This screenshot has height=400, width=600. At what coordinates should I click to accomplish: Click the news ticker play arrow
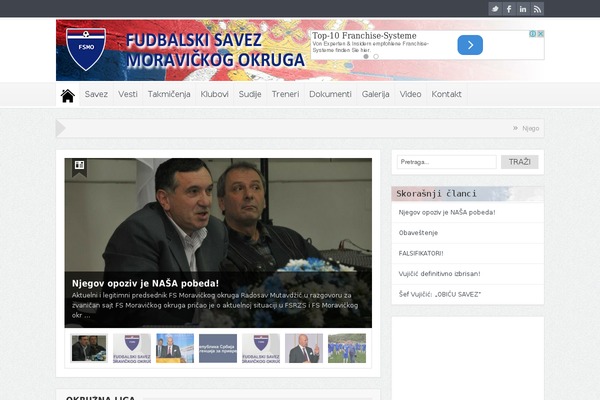(x=60, y=128)
